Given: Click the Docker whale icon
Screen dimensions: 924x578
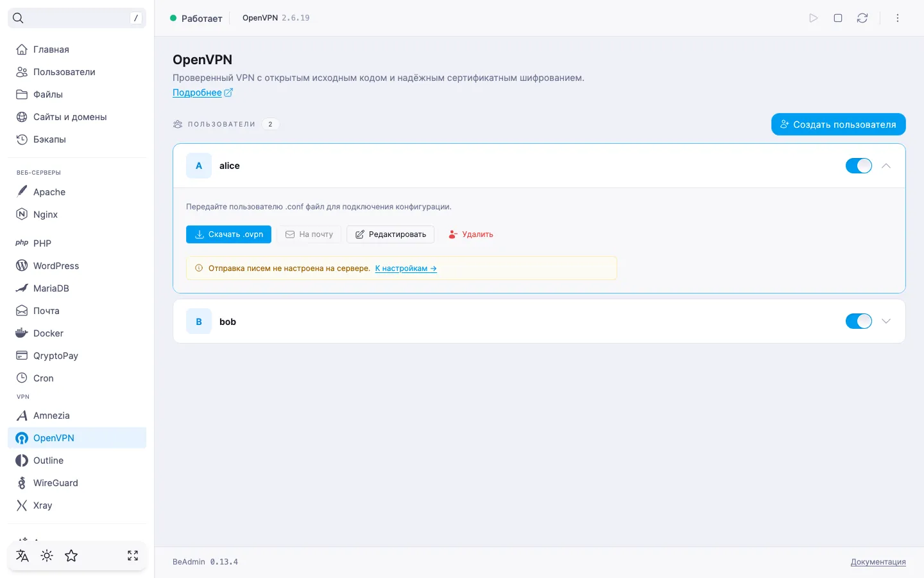Looking at the screenshot, I should tap(22, 333).
